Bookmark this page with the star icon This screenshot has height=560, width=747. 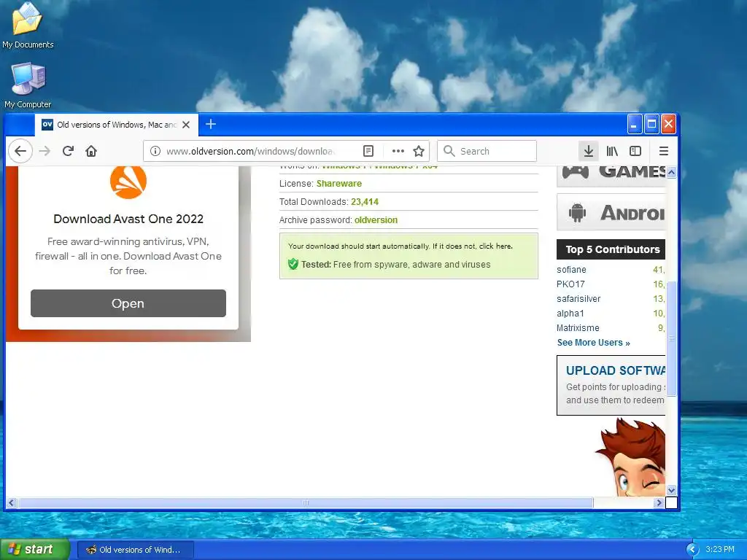(x=419, y=151)
